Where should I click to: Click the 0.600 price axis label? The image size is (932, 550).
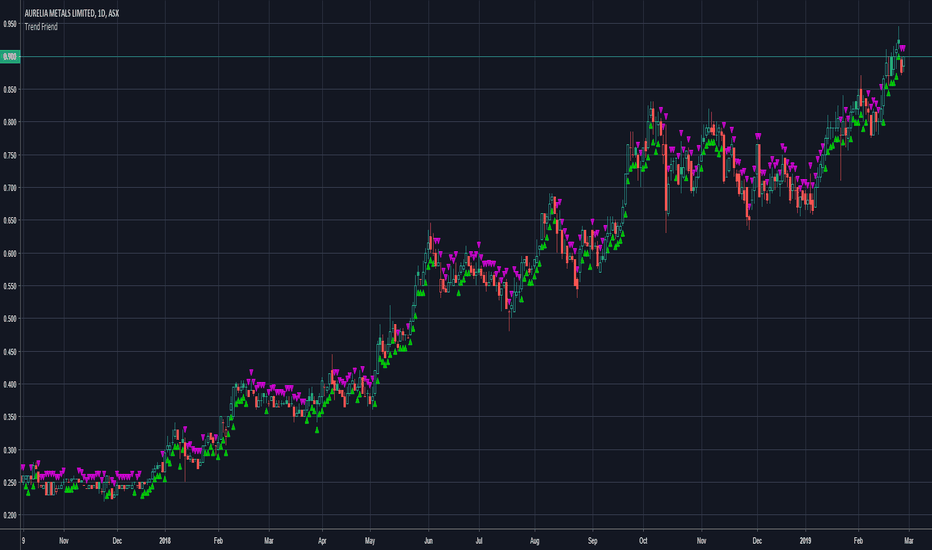click(10, 253)
